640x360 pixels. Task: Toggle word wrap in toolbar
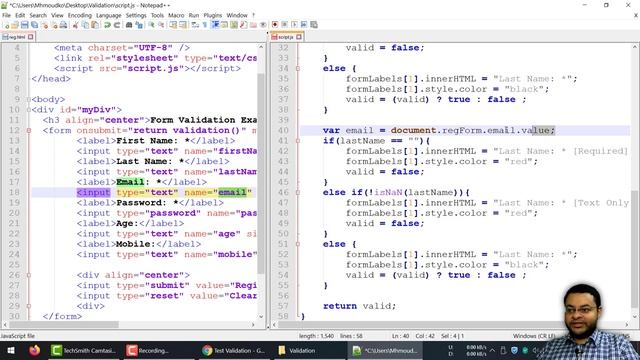(195, 25)
